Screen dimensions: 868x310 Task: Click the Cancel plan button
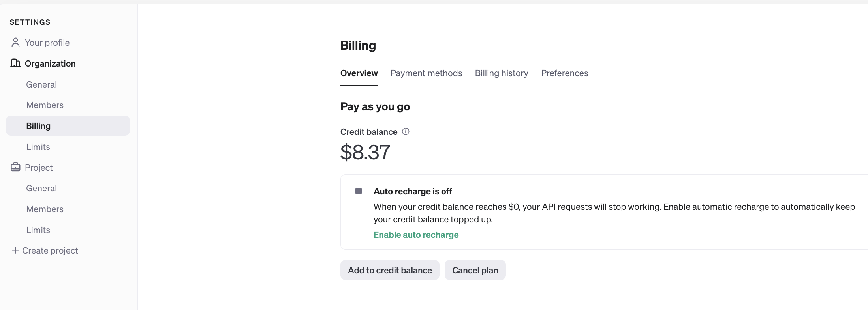[x=475, y=270]
